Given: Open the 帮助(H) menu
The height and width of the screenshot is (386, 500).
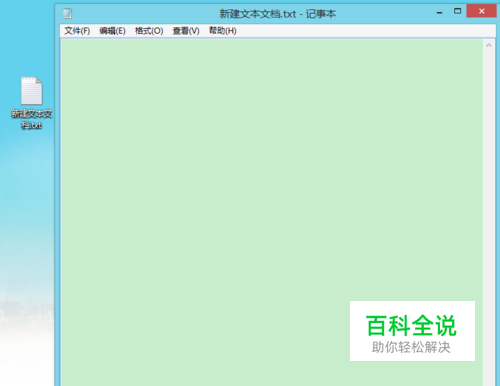Looking at the screenshot, I should click(223, 31).
